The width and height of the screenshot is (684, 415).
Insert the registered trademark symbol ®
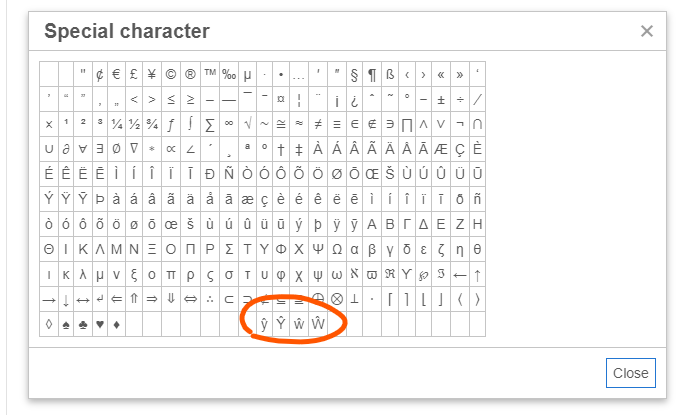tap(191, 74)
